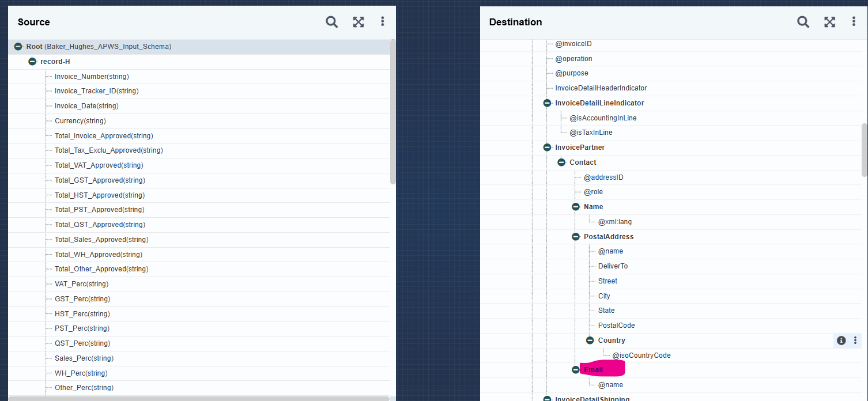Maximize the Destination panel
Viewport: 868px width, 401px height.
pos(830,22)
